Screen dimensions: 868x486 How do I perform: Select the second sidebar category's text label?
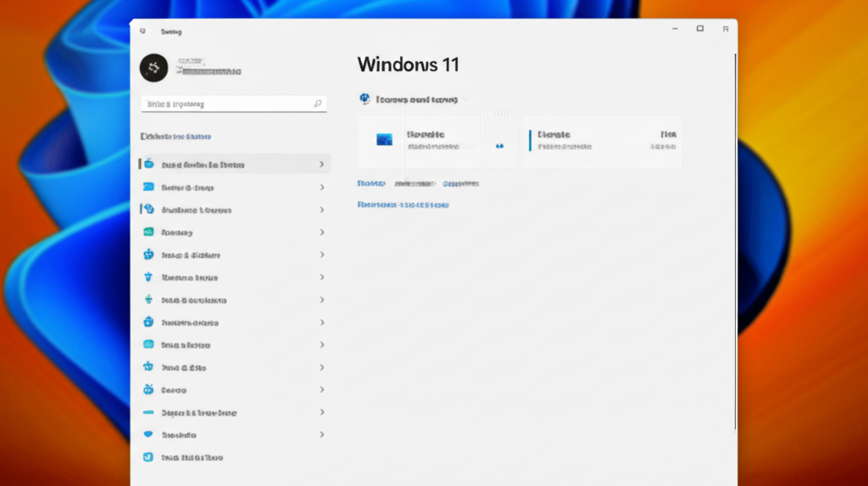tap(187, 187)
